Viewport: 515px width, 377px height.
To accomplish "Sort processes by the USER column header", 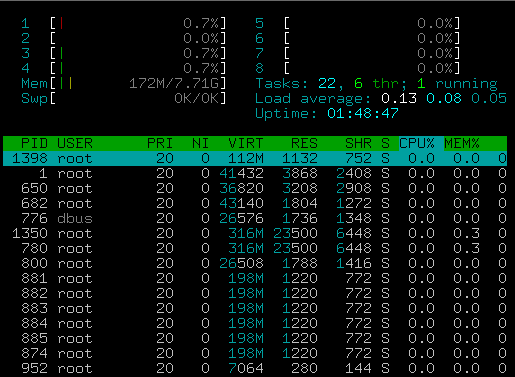I will 75,143.
